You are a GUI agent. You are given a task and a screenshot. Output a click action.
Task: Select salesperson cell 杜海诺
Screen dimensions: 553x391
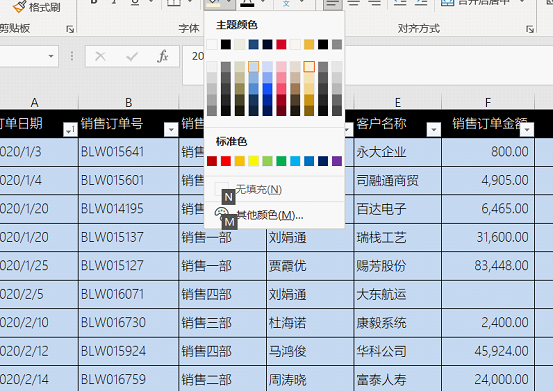point(310,323)
